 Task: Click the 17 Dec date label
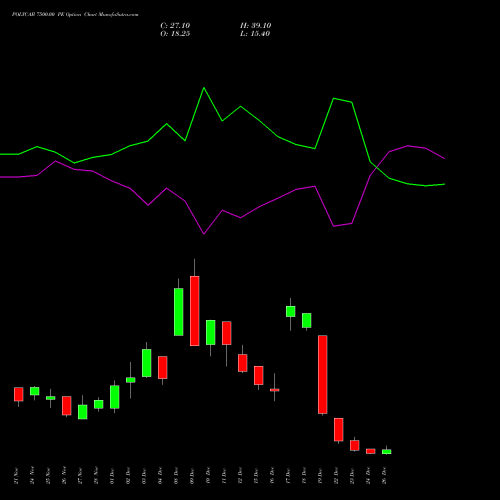point(288,476)
